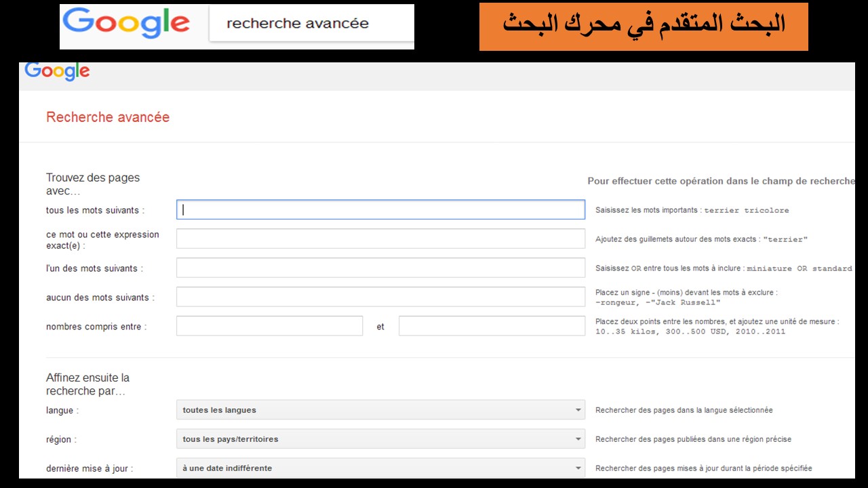The width and height of the screenshot is (868, 488).
Task: Click the 'nombres compris entre :' label
Action: 96,327
